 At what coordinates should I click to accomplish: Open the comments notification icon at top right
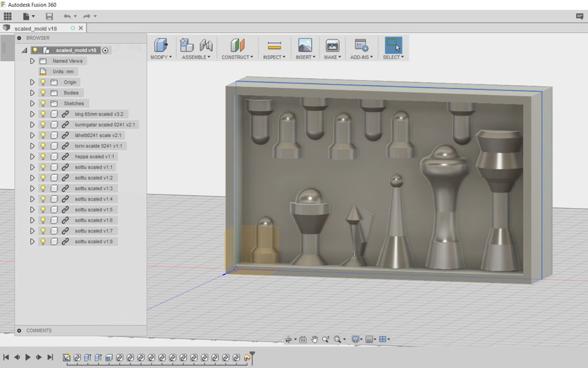[x=579, y=16]
